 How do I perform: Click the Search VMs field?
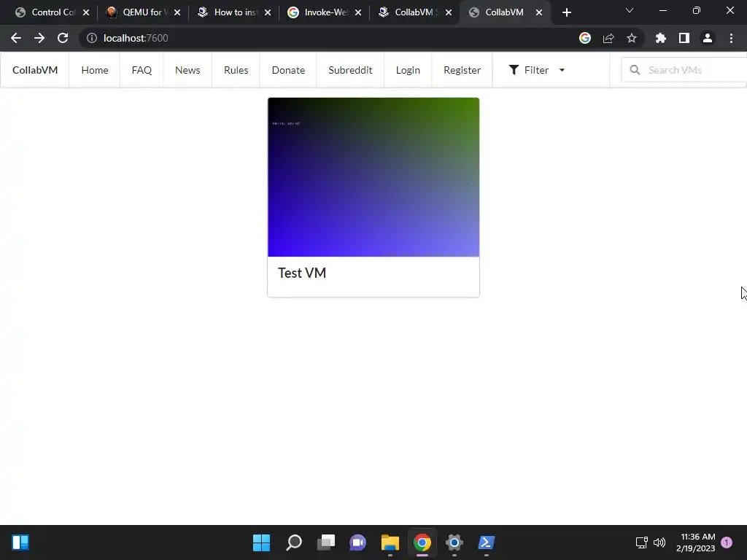click(684, 70)
